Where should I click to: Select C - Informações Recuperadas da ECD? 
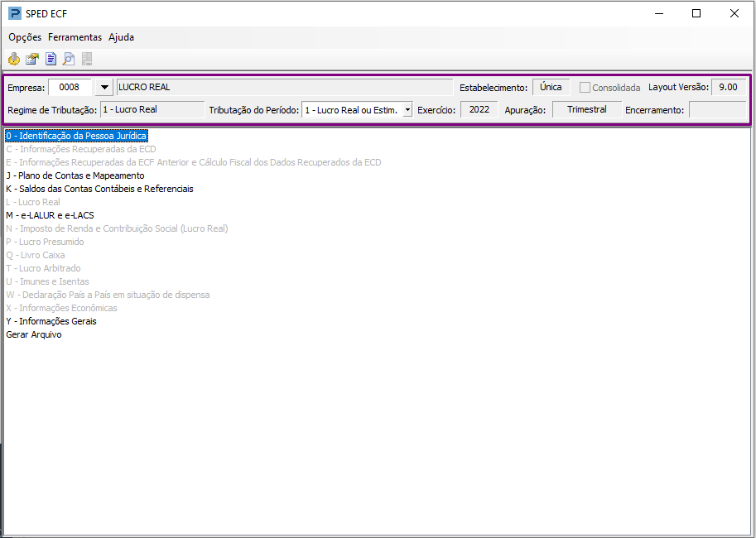[81, 150]
